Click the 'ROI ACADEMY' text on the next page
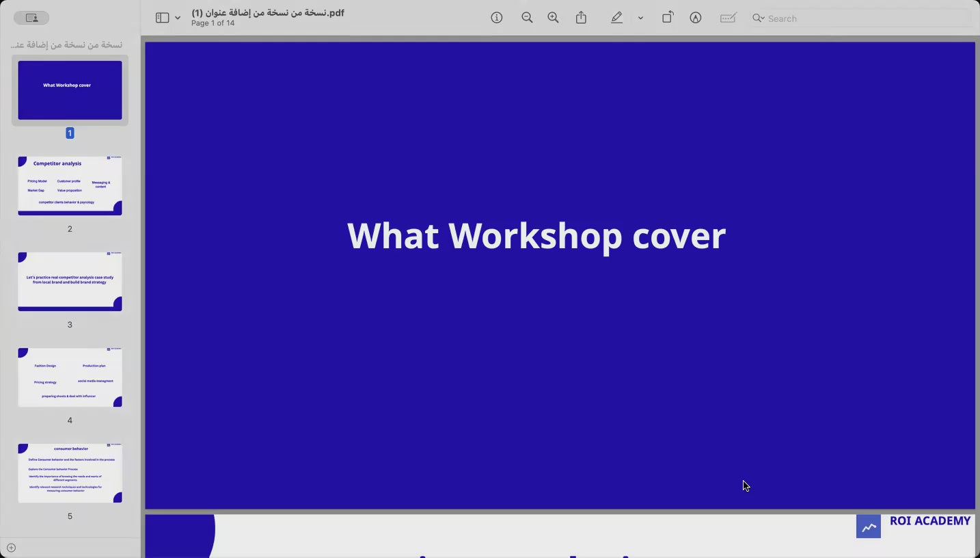This screenshot has width=980, height=558. coord(930,521)
